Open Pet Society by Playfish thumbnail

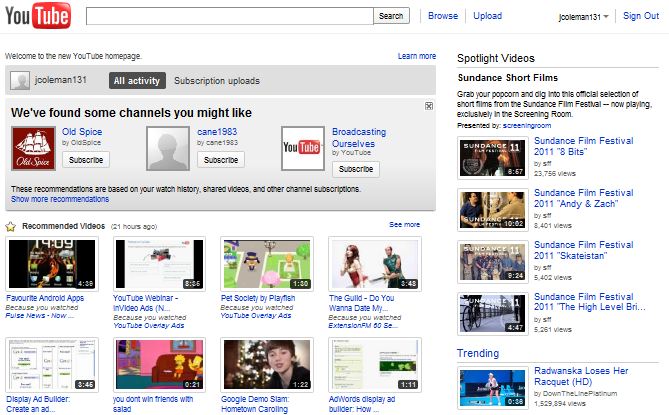pos(267,264)
